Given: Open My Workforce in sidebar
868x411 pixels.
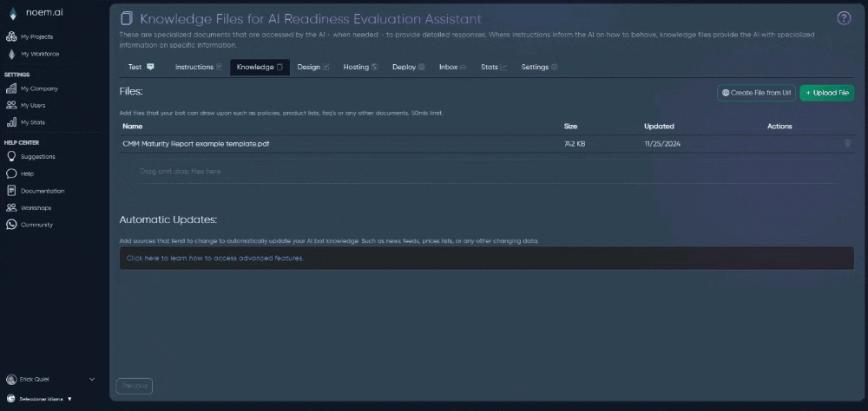Looking at the screenshot, I should coord(39,54).
